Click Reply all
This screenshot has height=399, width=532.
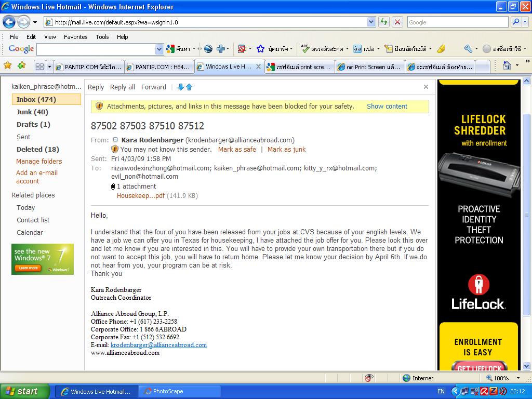(x=123, y=87)
